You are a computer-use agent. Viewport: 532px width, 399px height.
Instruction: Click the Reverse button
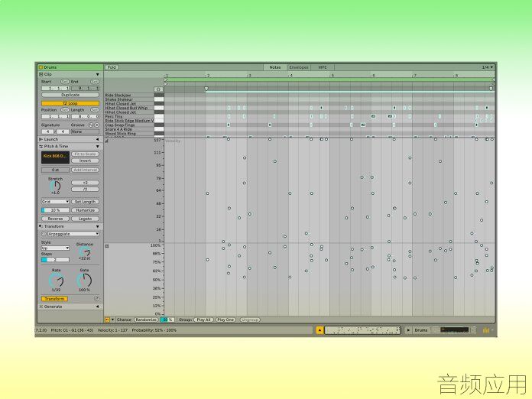(x=55, y=219)
